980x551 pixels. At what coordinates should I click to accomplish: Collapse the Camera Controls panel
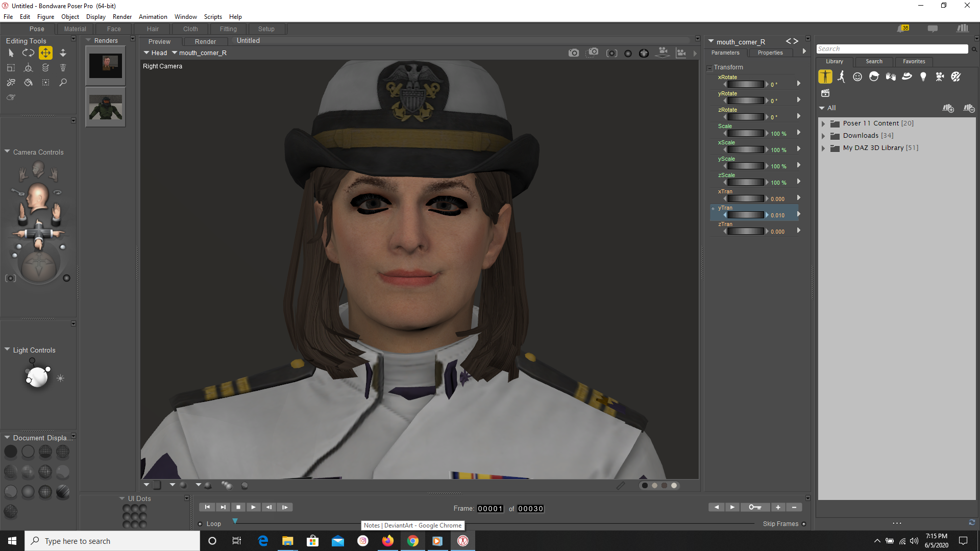coord(7,151)
